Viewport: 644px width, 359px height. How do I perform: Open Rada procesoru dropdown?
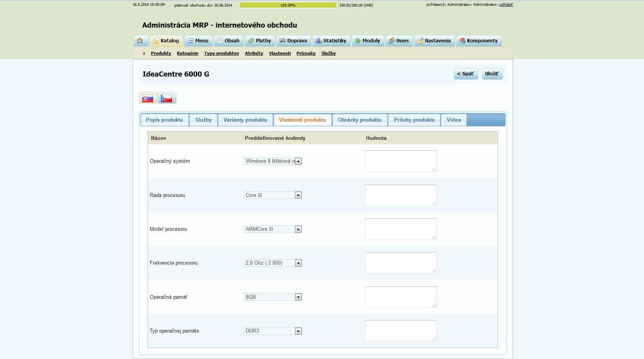[273, 195]
